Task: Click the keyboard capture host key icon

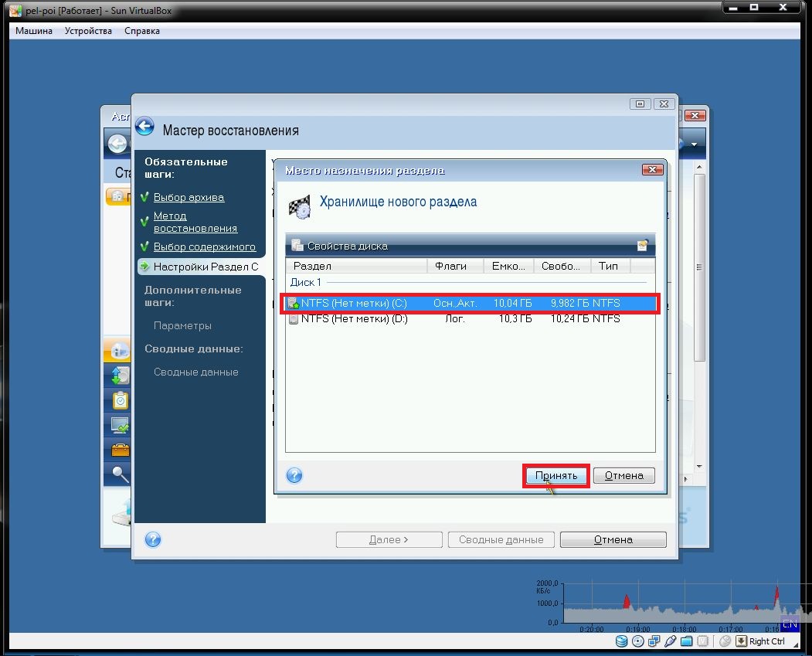Action: coord(741,641)
